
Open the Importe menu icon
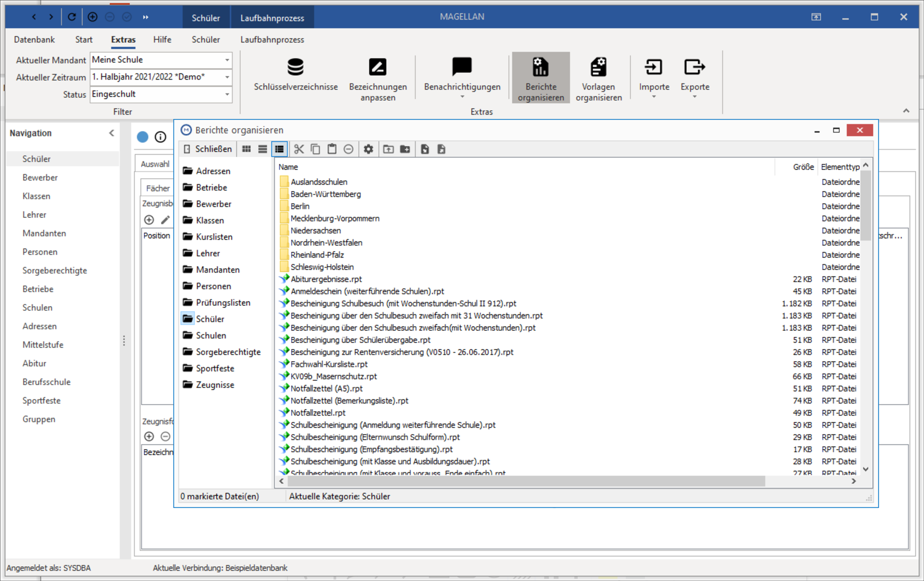(x=653, y=67)
